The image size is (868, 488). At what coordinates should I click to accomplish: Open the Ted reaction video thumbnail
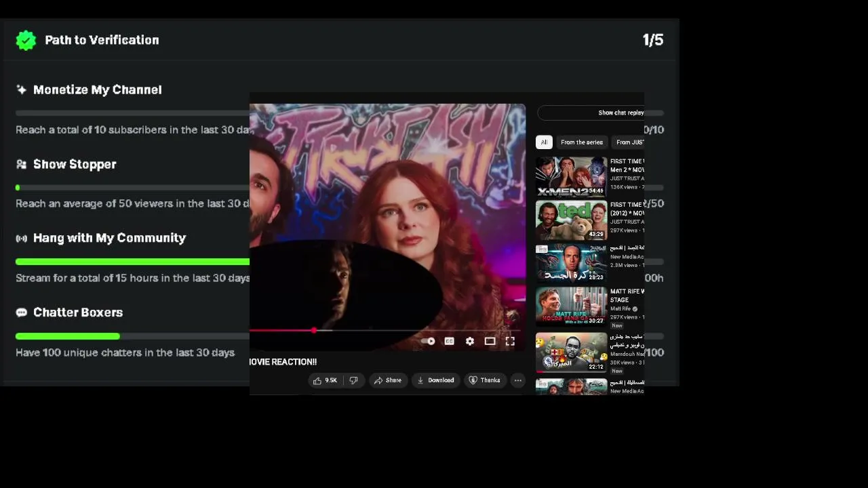571,220
